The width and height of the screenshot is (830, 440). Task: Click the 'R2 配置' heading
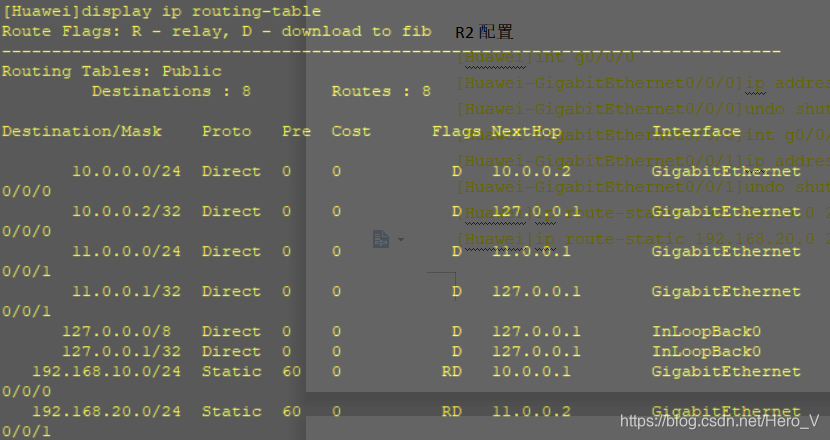(484, 32)
